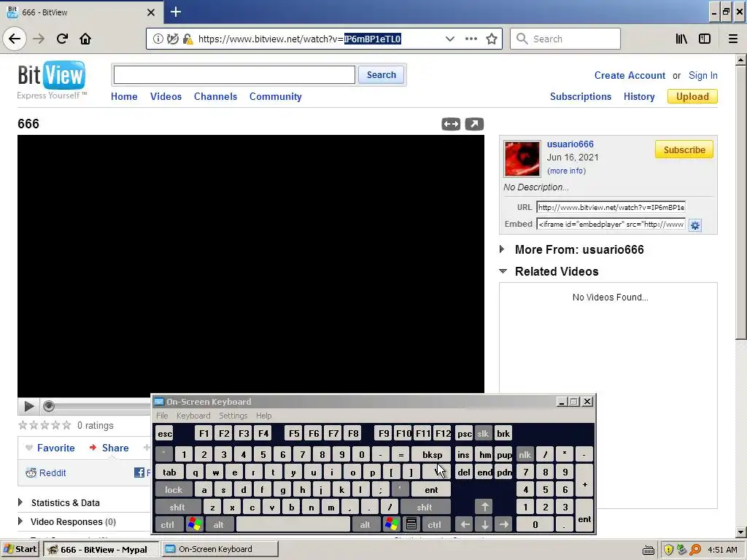Share the video on Reddit

[x=46, y=472]
